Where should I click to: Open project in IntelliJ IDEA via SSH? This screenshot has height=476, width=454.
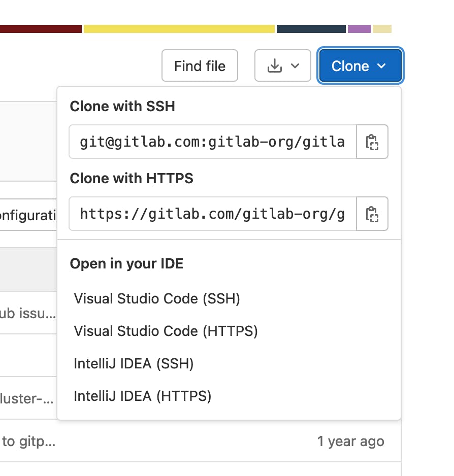coord(134,363)
